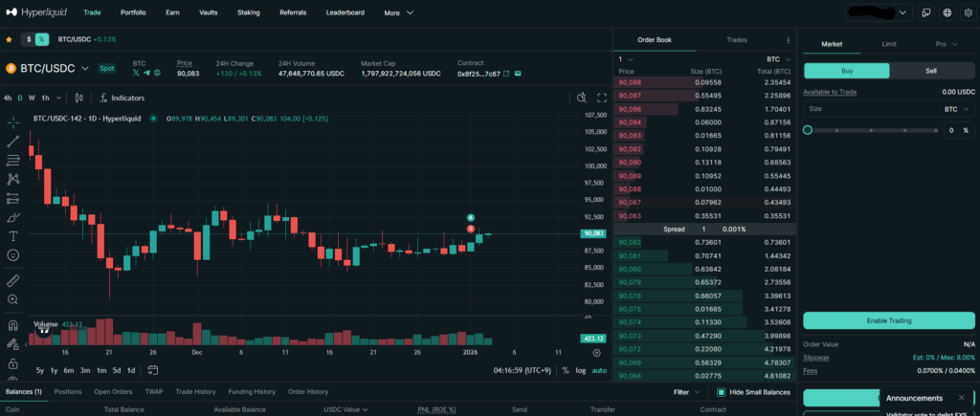The width and height of the screenshot is (980, 416).
Task: Activate the magnet snapping tool
Action: 13,324
